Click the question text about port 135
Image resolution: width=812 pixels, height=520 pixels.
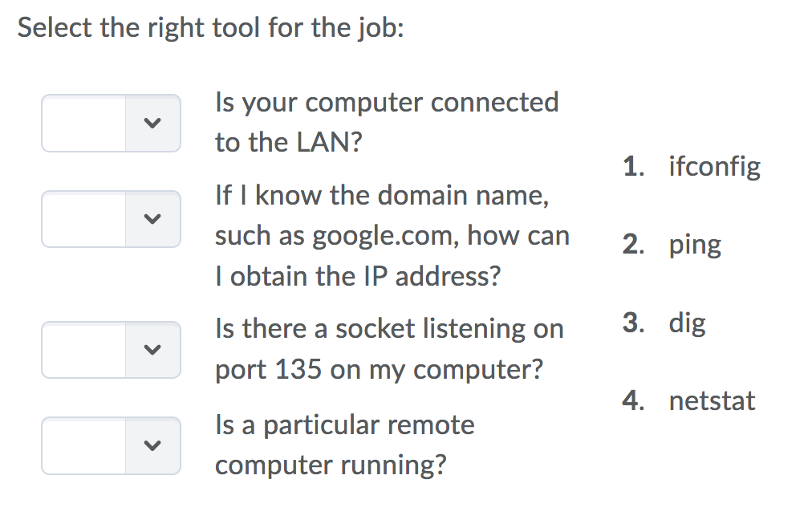coord(389,349)
